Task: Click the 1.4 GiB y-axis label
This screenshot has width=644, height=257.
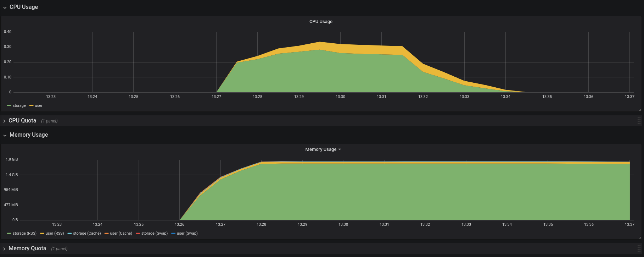Action: pyautogui.click(x=12, y=175)
